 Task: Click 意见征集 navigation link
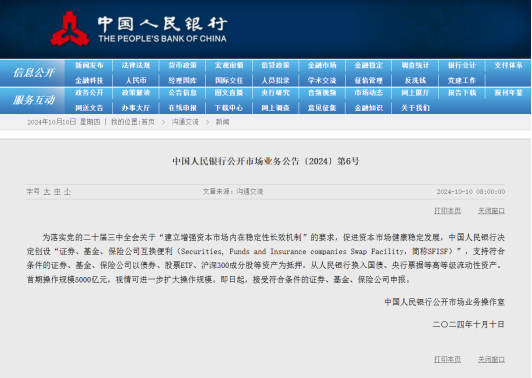322,108
